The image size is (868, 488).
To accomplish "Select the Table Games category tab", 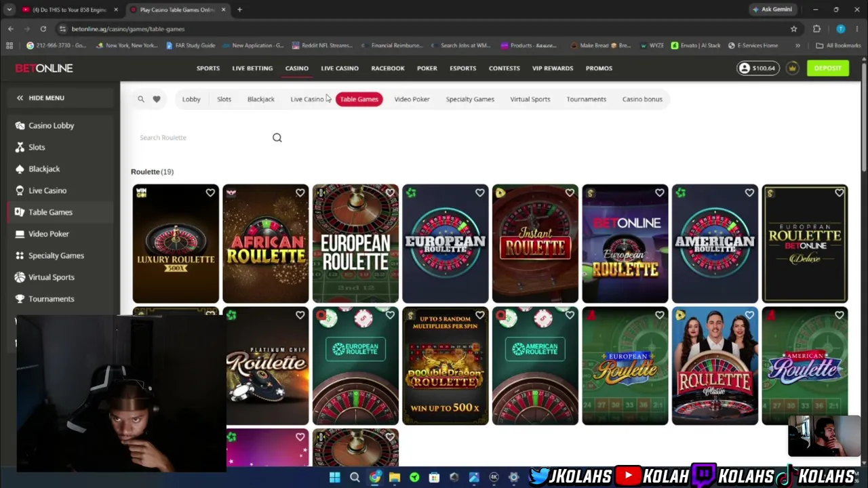I will click(x=359, y=99).
